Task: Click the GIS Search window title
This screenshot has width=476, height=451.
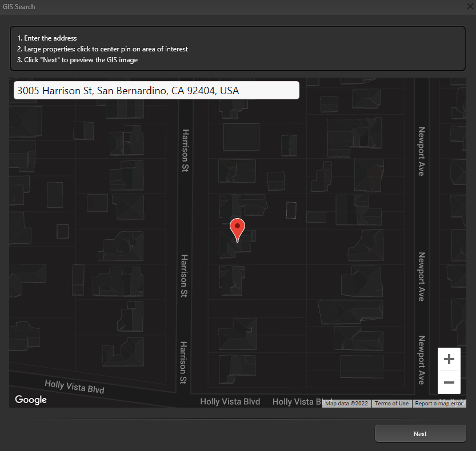Action: point(19,7)
